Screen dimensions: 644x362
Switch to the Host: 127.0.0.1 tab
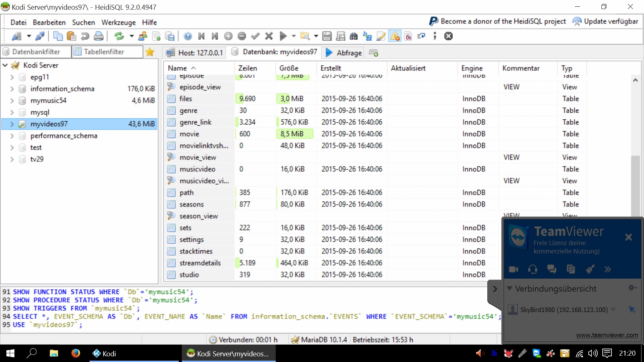click(x=195, y=53)
